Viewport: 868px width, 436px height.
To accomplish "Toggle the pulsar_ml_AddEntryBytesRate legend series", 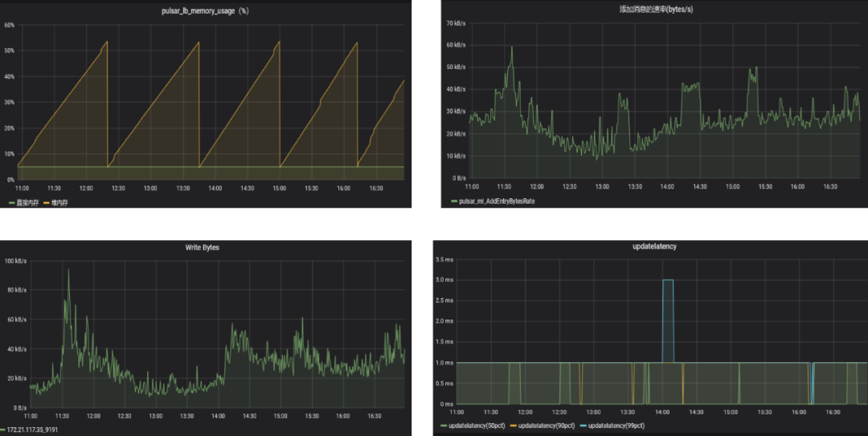I will coord(497,201).
